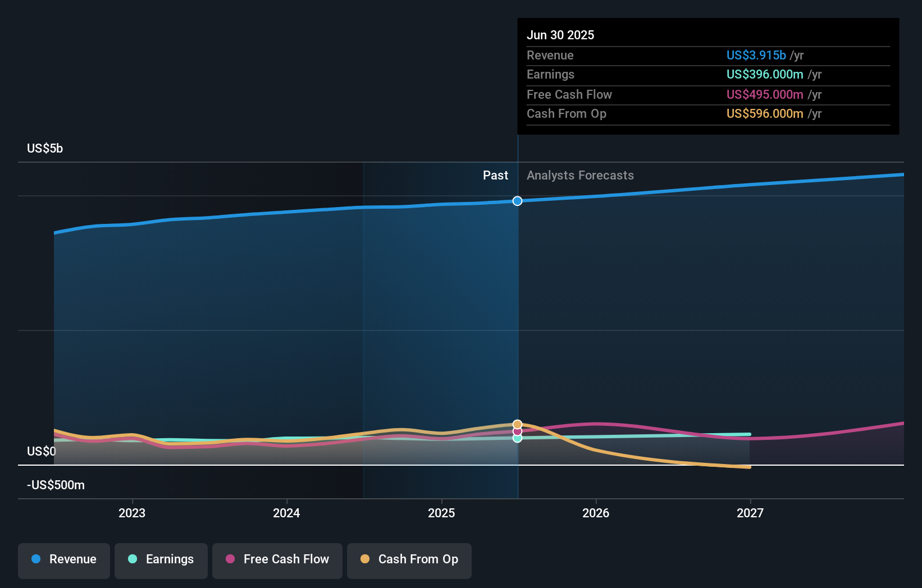922x588 pixels.
Task: Click the US$596.000m cash from op value
Action: pos(765,113)
